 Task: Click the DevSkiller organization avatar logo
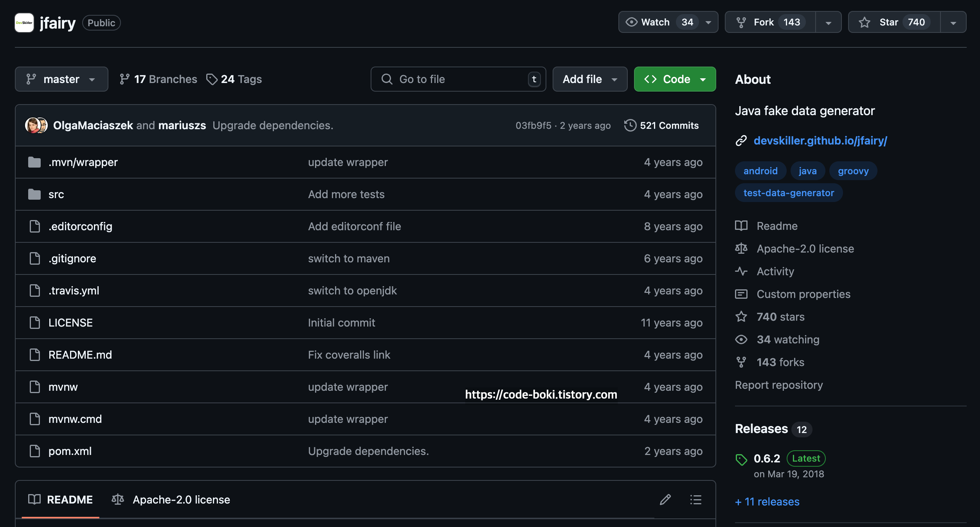click(24, 23)
